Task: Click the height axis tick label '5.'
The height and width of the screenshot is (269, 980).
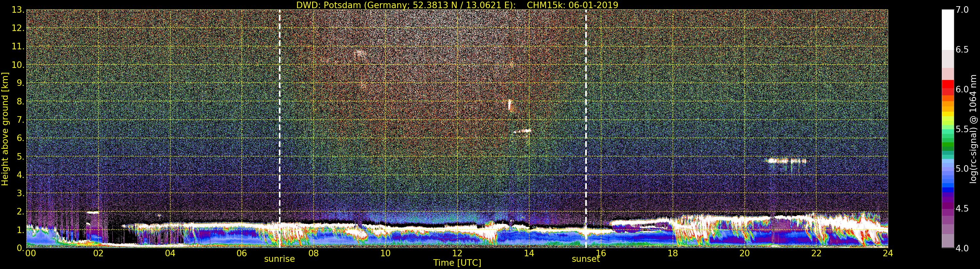Action: coord(20,156)
